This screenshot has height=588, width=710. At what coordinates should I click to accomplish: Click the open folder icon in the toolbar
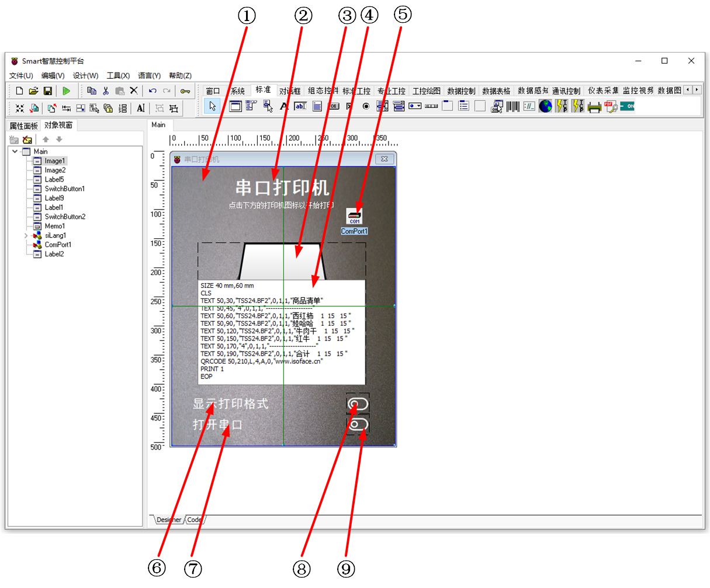point(33,91)
